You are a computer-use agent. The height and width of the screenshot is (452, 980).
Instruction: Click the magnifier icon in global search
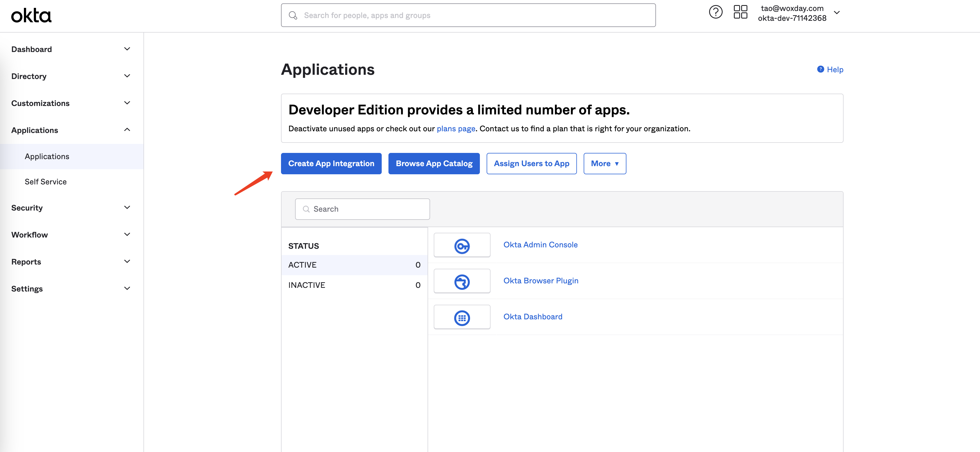(293, 15)
